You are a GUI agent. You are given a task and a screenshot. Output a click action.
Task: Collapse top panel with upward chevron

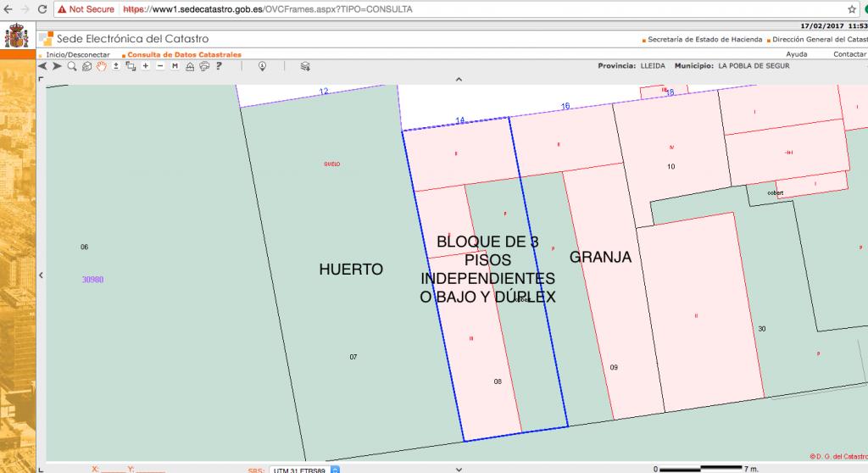click(x=459, y=80)
